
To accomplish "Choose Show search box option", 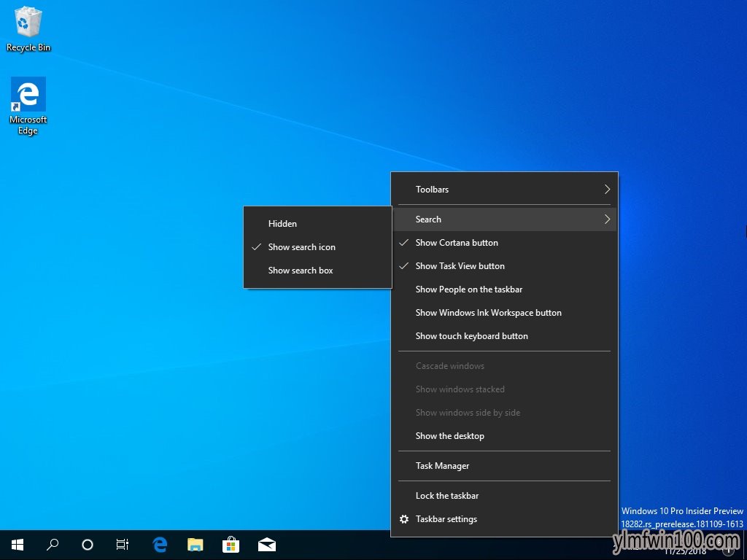I will coord(318,270).
